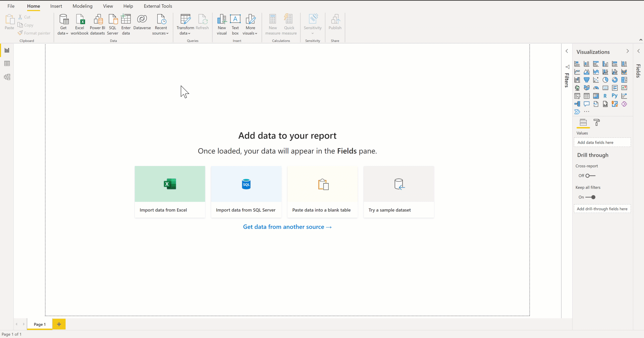Pick the Line chart visual

tap(577, 72)
